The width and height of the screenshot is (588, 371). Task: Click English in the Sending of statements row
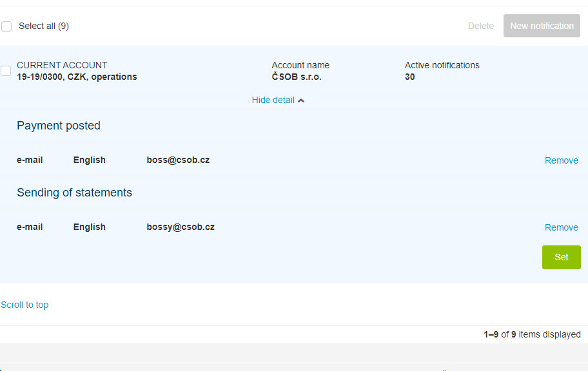89,227
